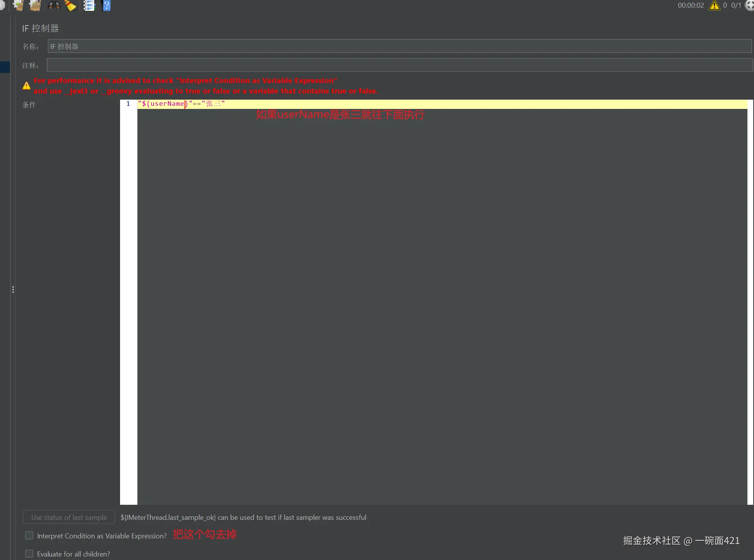Click the active threads 0/1 counter
Screen dimensions: 754x560
736,5
